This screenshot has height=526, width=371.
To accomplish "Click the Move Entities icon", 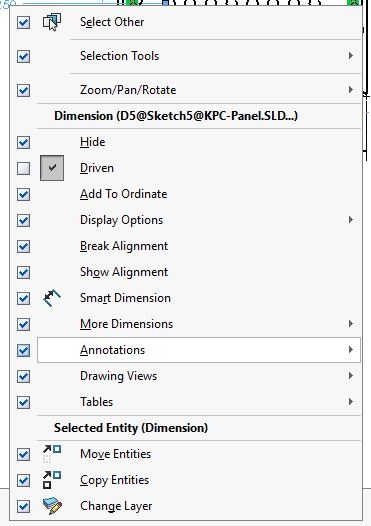I will tap(52, 454).
